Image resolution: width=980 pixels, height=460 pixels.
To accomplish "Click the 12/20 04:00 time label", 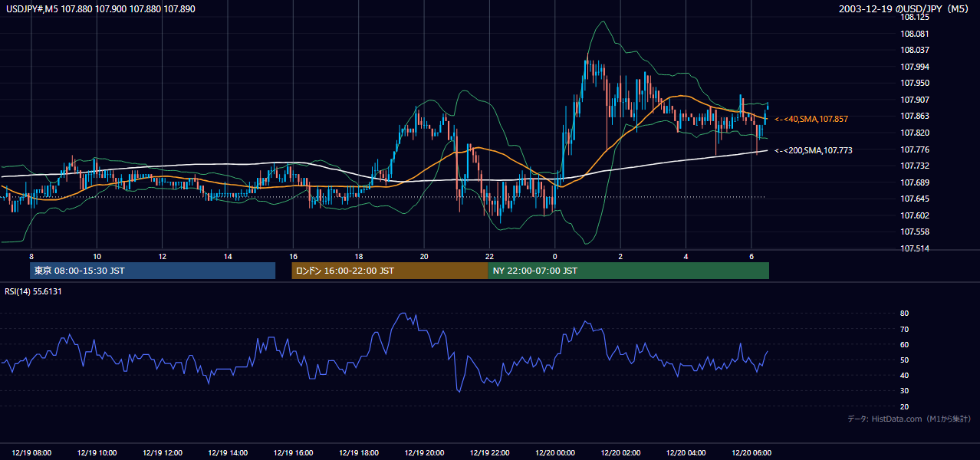I will click(x=686, y=453).
